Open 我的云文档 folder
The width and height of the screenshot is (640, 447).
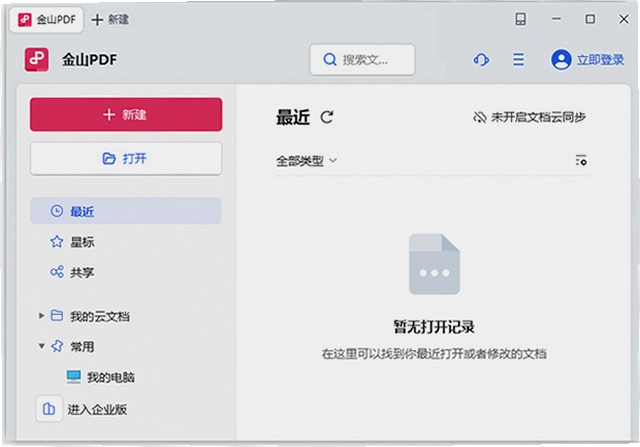click(x=90, y=316)
